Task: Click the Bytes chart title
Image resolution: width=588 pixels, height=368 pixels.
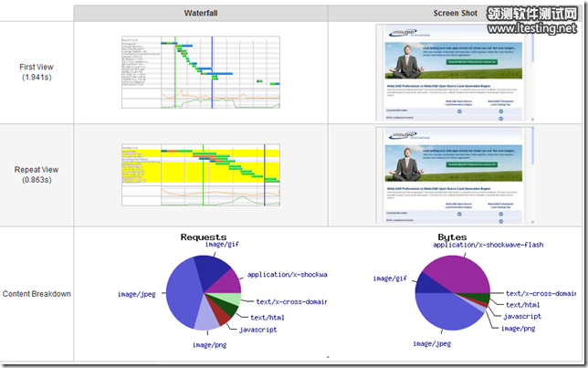Action: pos(453,237)
